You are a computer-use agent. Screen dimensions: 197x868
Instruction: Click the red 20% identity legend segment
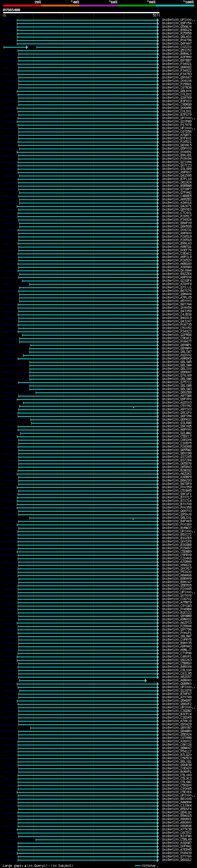pyautogui.click(x=22, y=6)
